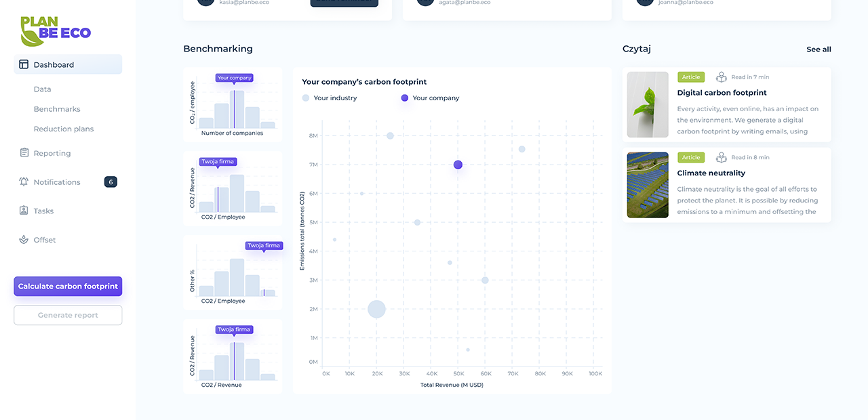The image size is (868, 420).
Task: Click the Dashboard layout icon
Action: coord(24,64)
